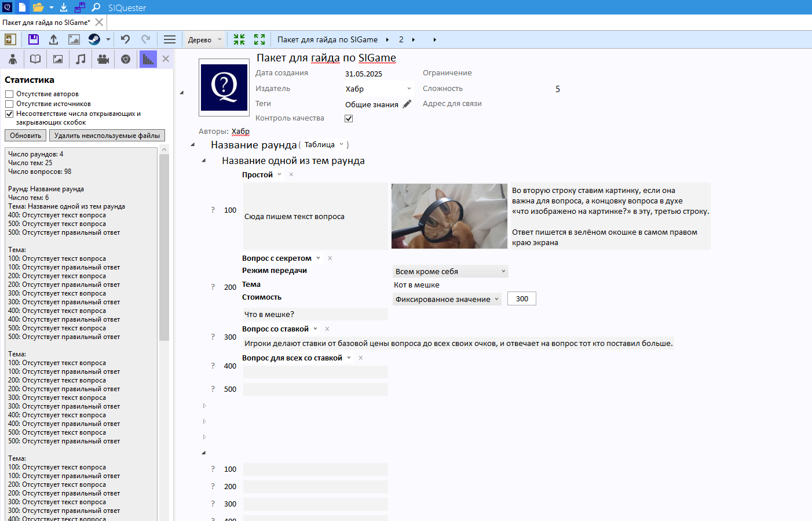Click the breadcrumb item '2'

(x=401, y=39)
